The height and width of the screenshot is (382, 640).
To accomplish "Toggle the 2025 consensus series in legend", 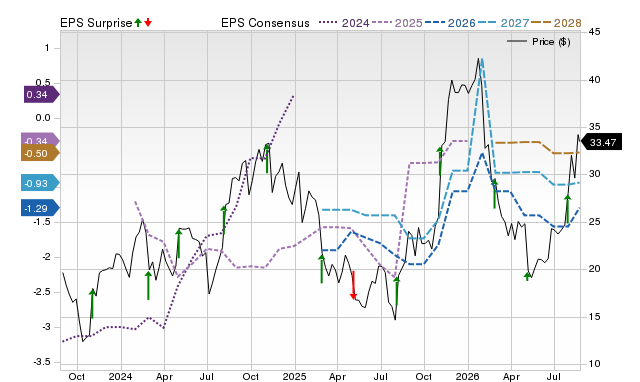I will (397, 23).
